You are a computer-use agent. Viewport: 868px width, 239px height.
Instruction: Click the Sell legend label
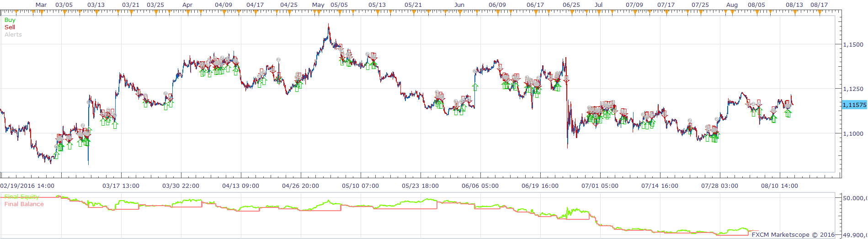pyautogui.click(x=10, y=27)
